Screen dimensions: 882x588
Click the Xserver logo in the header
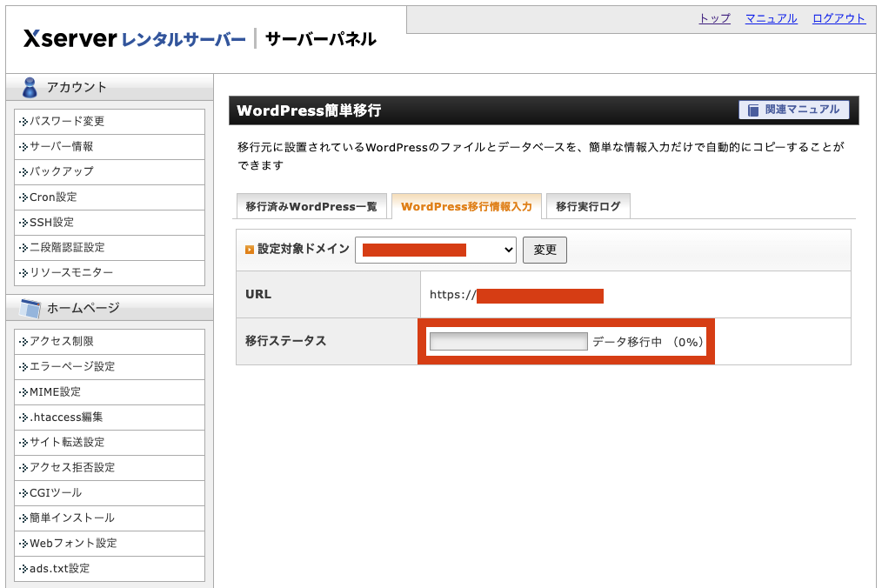pos(135,39)
